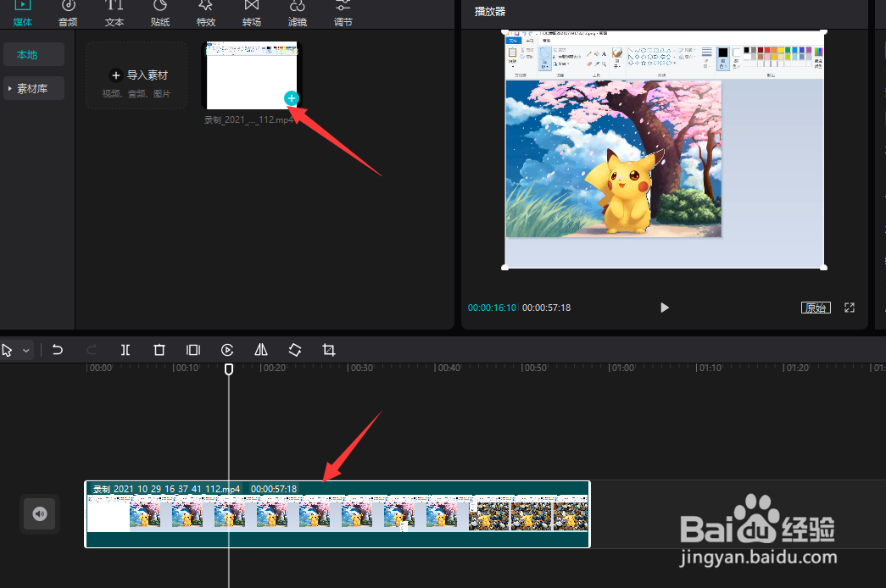Open the 转场 transitions tab
The height and width of the screenshot is (588, 886).
click(252, 14)
